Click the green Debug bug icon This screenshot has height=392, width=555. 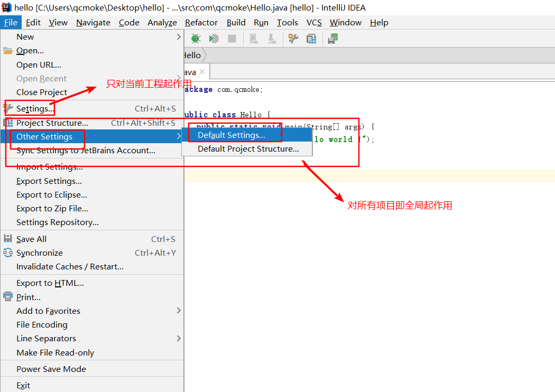(196, 39)
